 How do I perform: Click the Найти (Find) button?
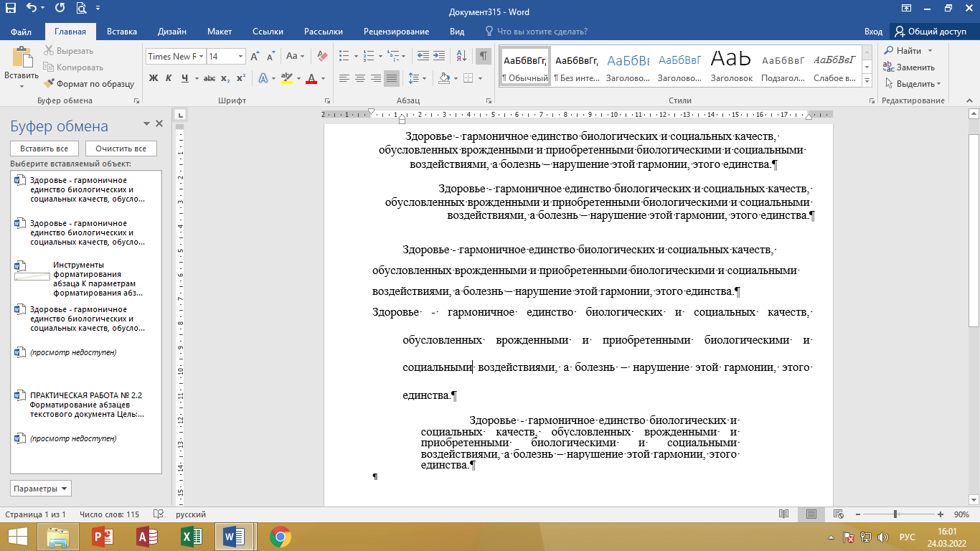[903, 51]
